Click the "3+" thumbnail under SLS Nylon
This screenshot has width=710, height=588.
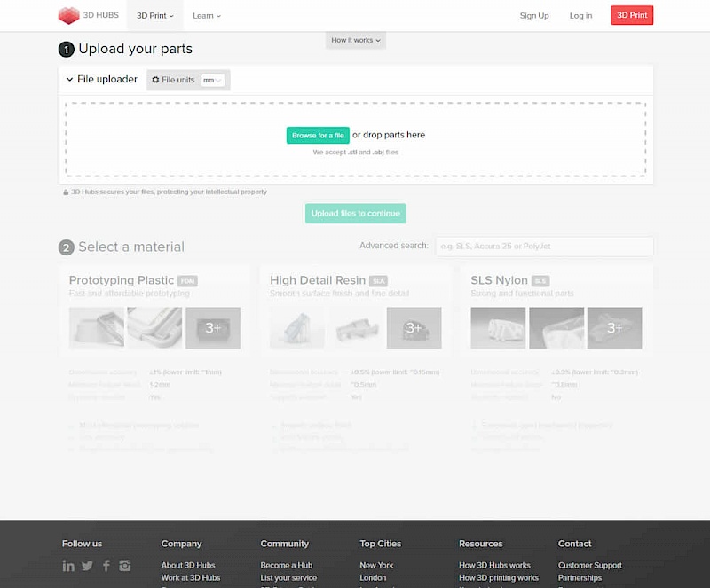[614, 328]
